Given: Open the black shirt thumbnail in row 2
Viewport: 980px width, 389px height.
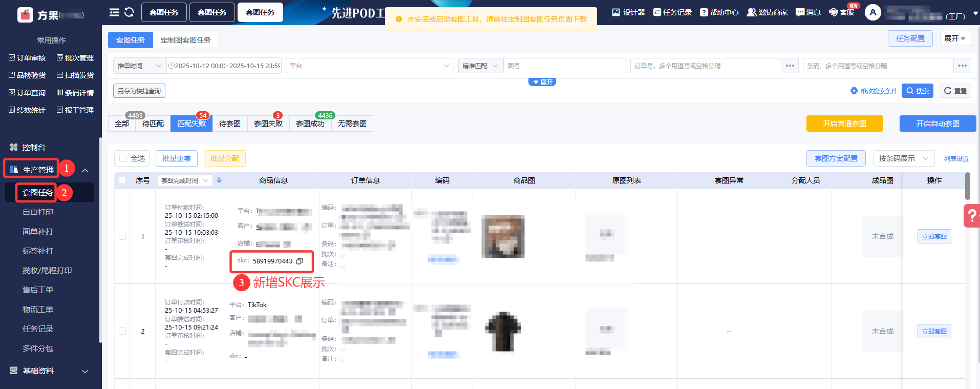Looking at the screenshot, I should (503, 331).
